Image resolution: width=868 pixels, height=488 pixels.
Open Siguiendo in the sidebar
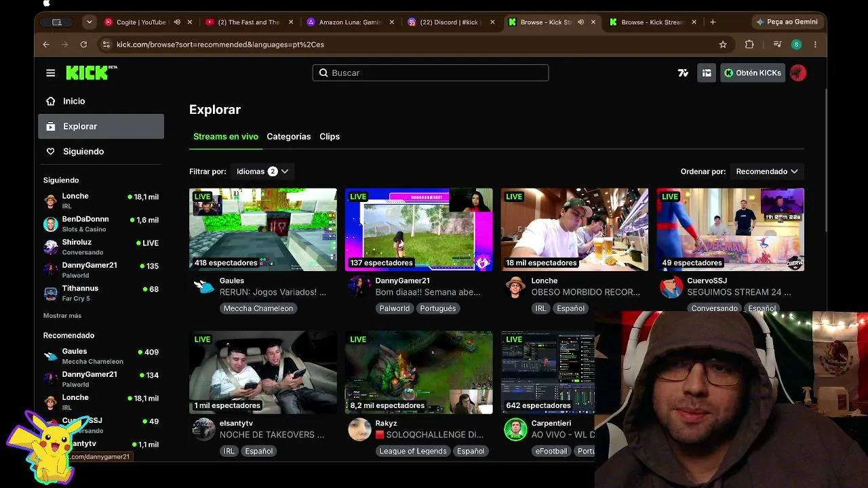point(101,152)
